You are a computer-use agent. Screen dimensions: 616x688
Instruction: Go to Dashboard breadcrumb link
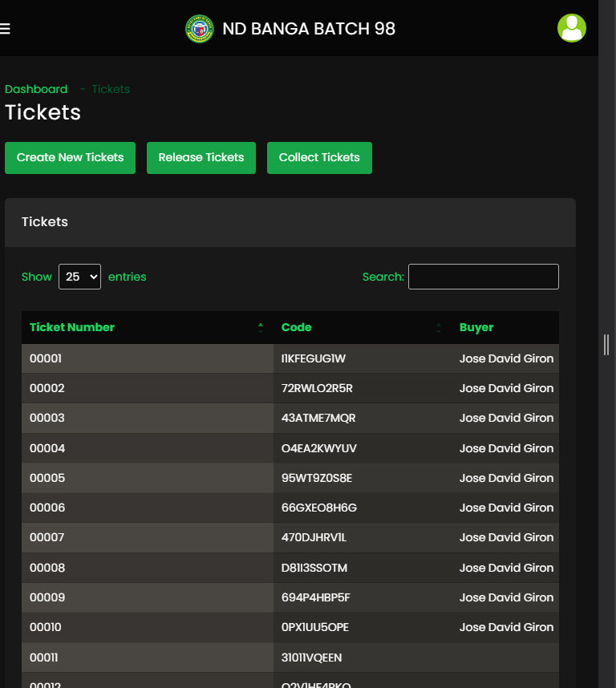36,89
